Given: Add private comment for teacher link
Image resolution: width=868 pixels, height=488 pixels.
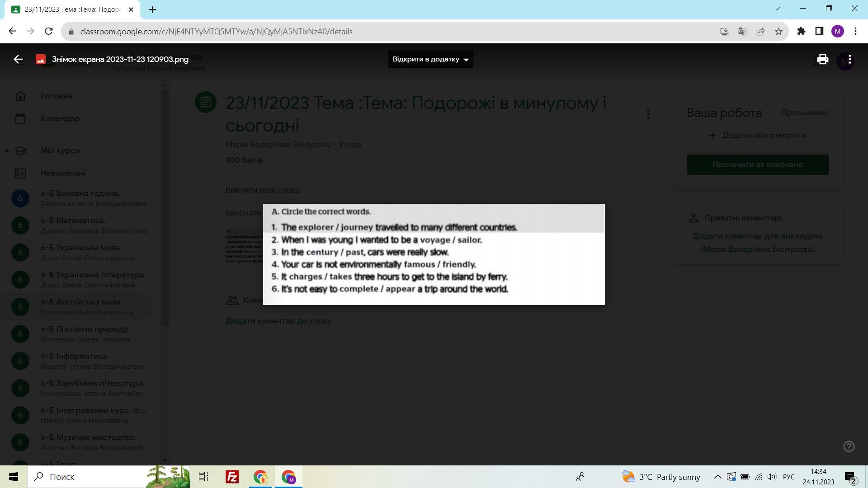Looking at the screenshot, I should click(x=758, y=243).
